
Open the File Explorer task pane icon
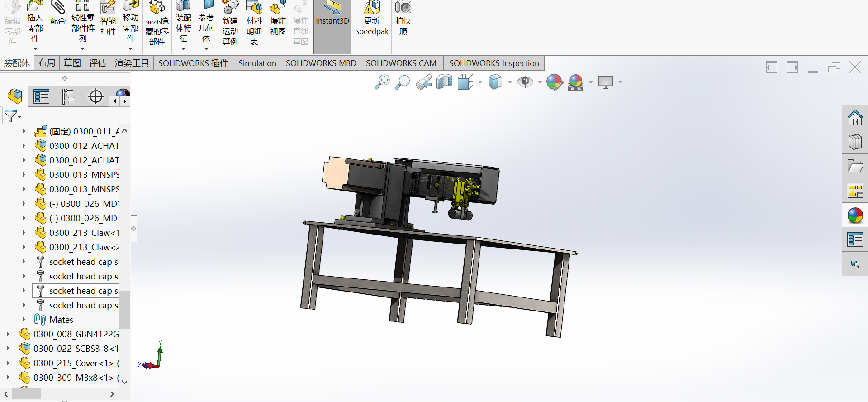point(855,167)
